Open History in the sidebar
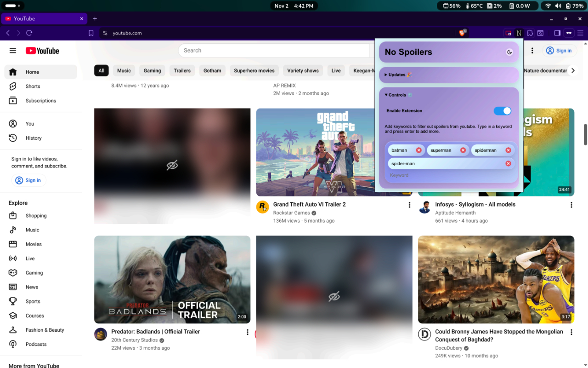Image resolution: width=588 pixels, height=368 pixels. point(41,138)
